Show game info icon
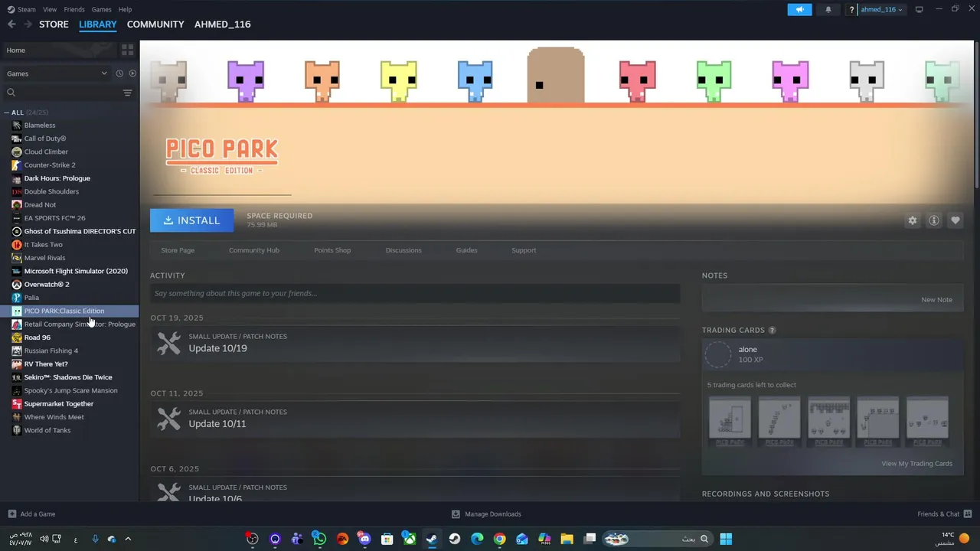The width and height of the screenshot is (980, 551). 933,220
